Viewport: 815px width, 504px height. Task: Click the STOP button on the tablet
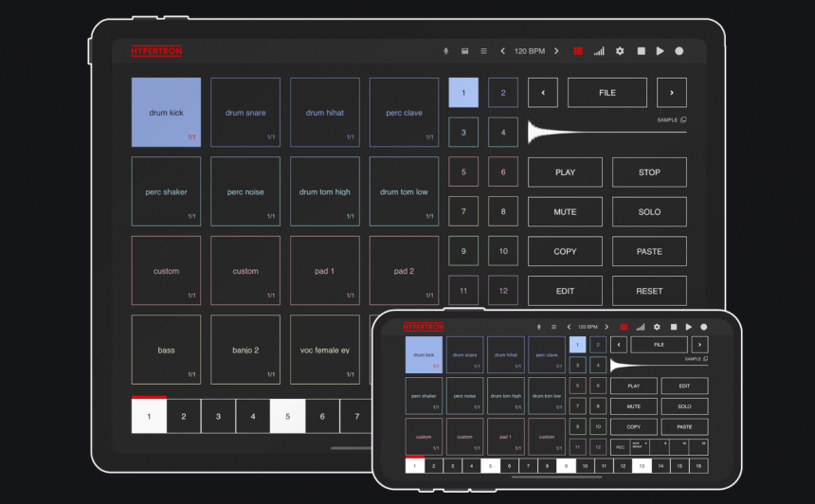click(x=649, y=172)
